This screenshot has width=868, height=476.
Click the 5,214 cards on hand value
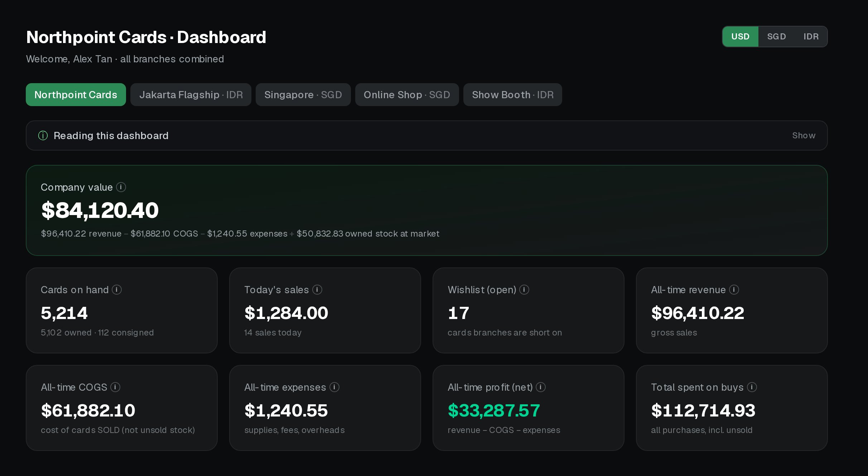(x=64, y=313)
